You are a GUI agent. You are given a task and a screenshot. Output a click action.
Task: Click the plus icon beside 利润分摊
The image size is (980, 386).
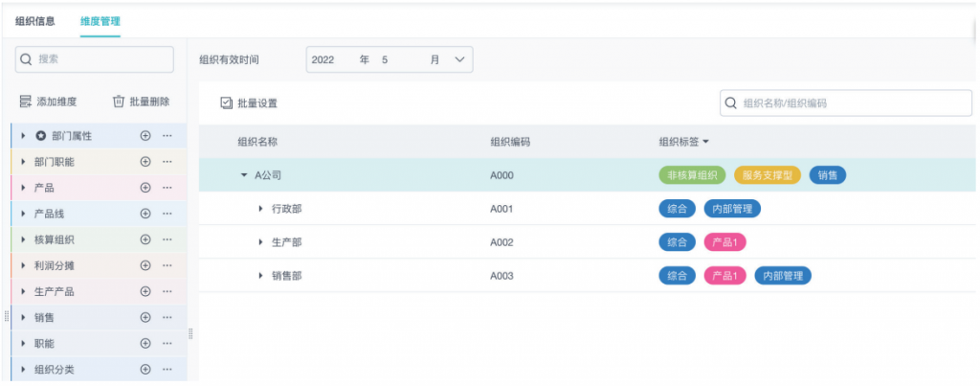pos(145,265)
